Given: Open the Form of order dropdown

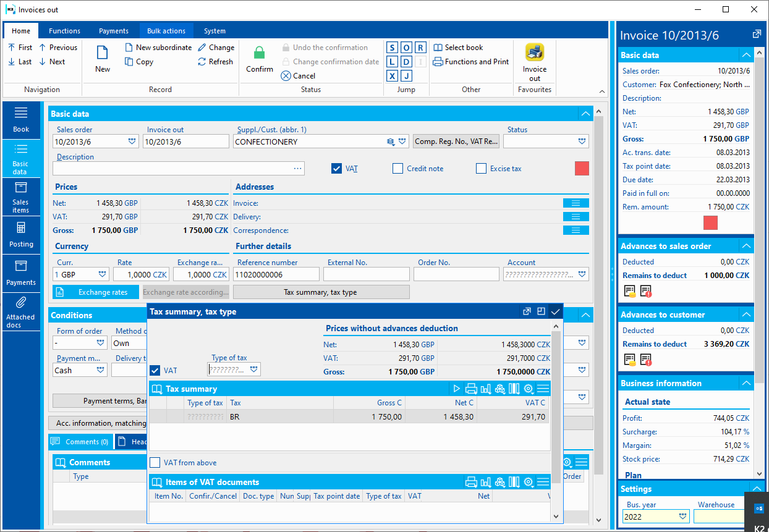Looking at the screenshot, I should coord(101,343).
